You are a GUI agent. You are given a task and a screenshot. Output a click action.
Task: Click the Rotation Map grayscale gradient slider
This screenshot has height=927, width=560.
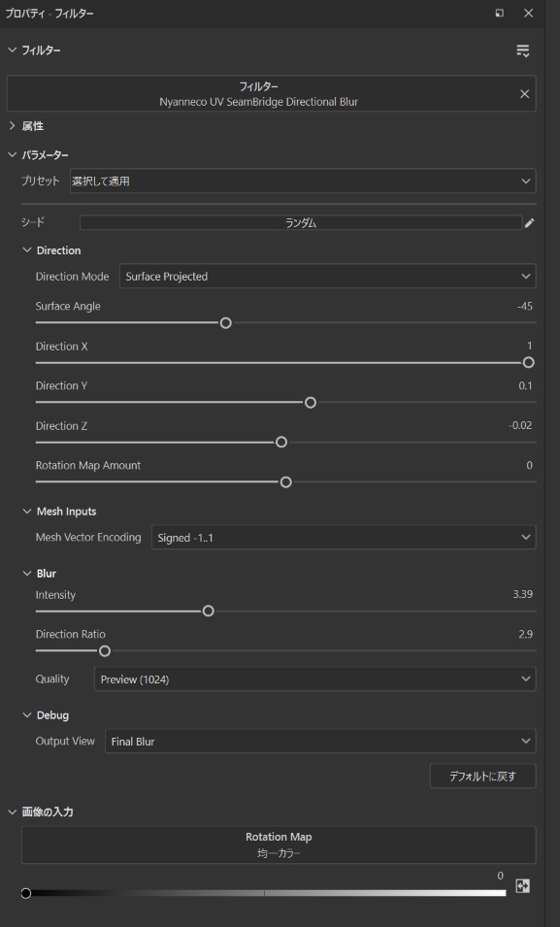[264, 893]
